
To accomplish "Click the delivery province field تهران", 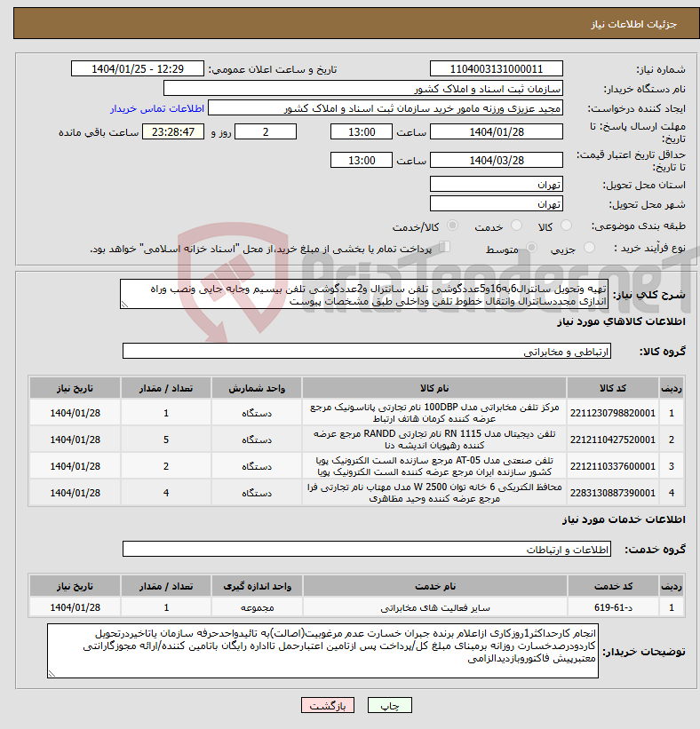I will tap(497, 184).
